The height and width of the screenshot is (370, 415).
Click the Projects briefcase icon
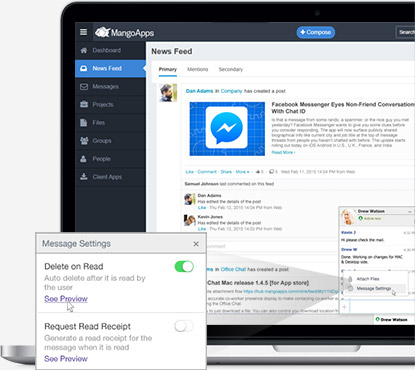pyautogui.click(x=84, y=104)
